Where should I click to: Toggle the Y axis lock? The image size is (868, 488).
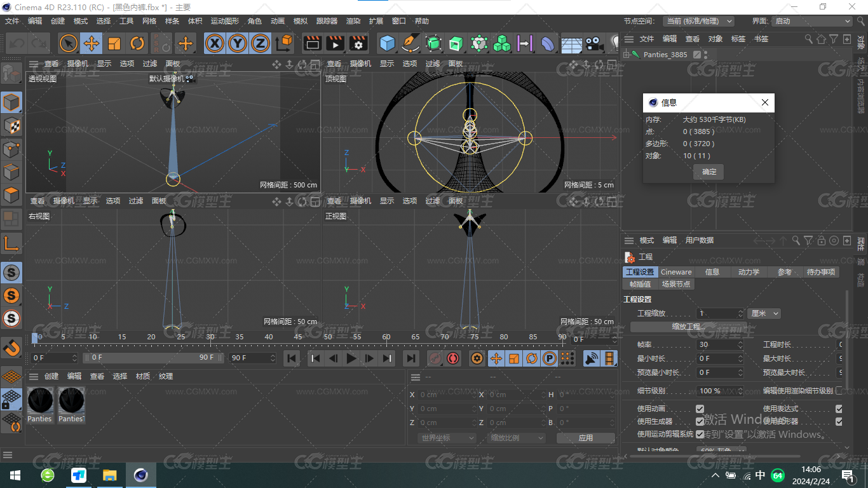click(x=238, y=43)
